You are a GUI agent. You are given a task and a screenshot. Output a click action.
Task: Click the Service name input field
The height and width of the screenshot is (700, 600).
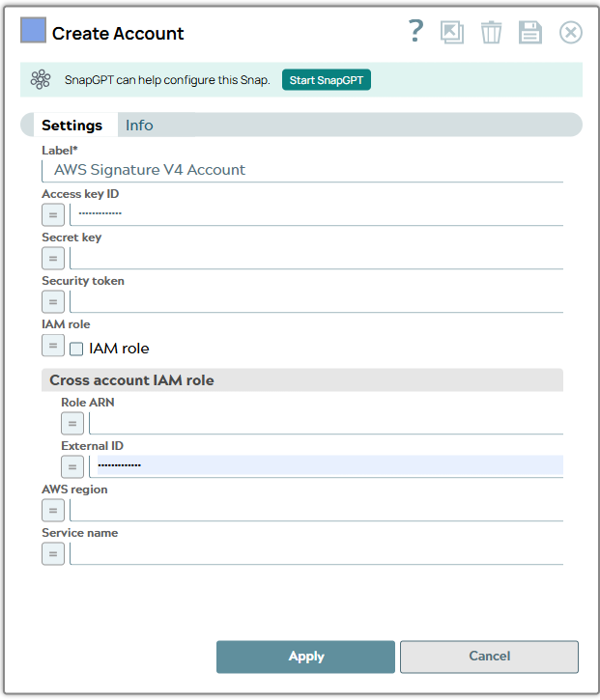tap(316, 553)
